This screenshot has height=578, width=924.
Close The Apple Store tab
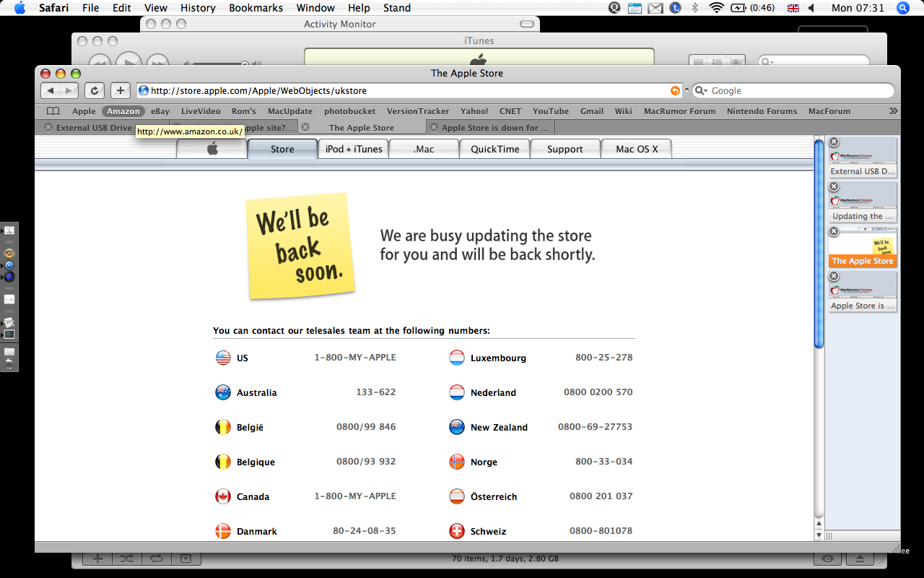click(305, 127)
